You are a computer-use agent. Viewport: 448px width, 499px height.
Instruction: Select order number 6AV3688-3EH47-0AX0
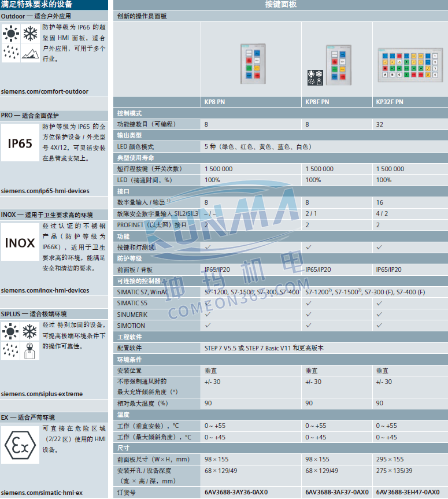(x=408, y=492)
